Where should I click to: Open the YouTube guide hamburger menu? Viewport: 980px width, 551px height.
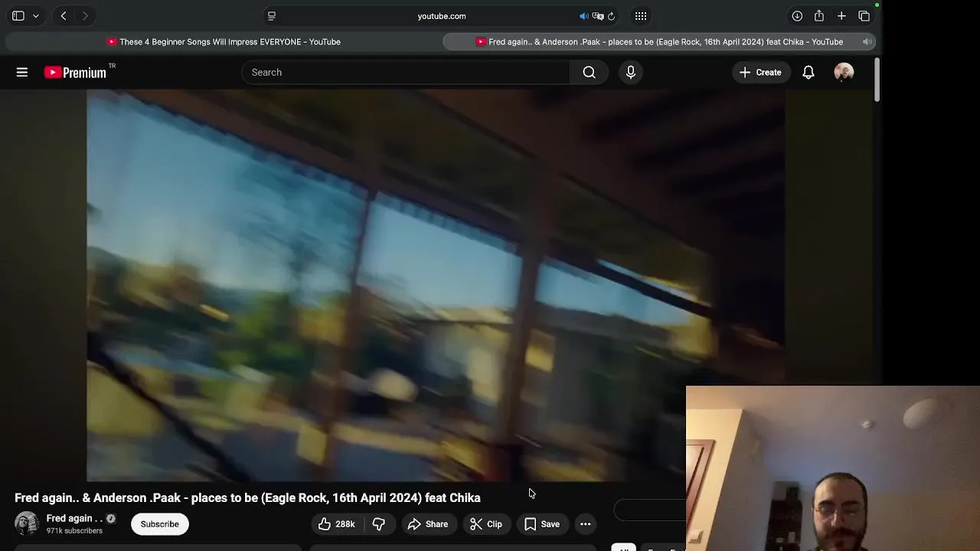point(22,72)
